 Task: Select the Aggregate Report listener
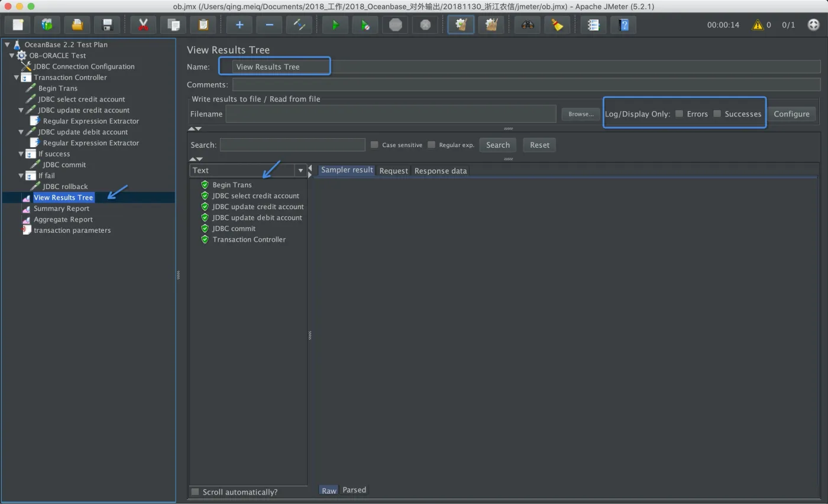pos(63,219)
